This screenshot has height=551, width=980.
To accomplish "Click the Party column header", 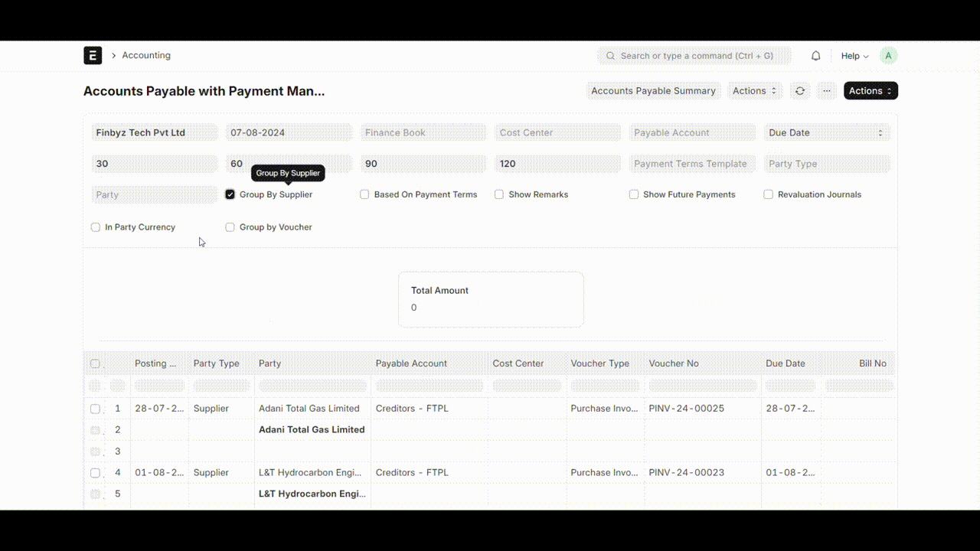I will [x=312, y=364].
